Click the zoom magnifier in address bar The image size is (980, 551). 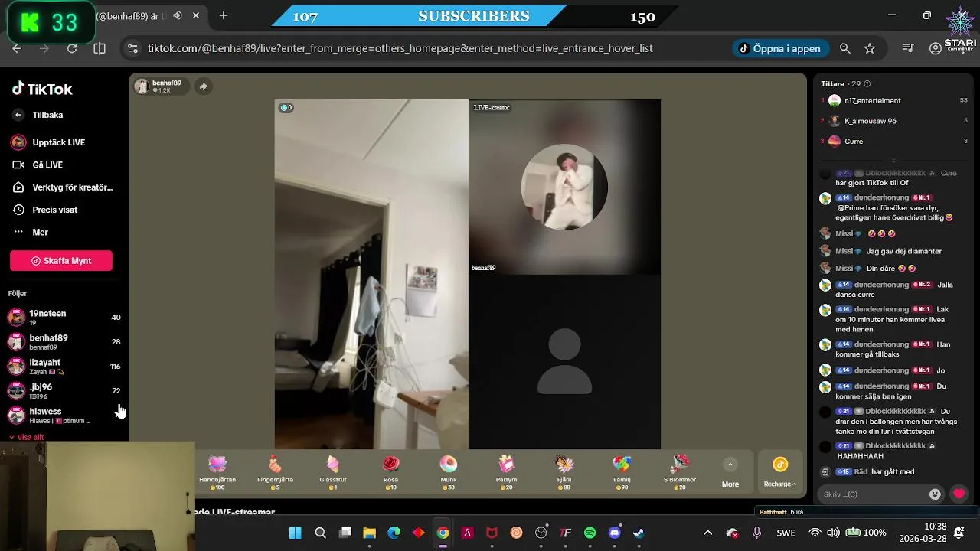tap(844, 48)
